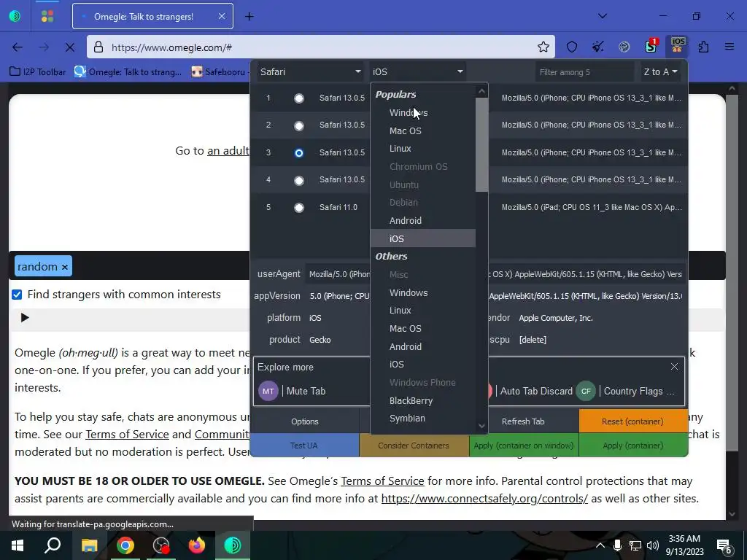This screenshot has width=747, height=560.
Task: Open the Safebooru bookmark
Action: point(220,72)
